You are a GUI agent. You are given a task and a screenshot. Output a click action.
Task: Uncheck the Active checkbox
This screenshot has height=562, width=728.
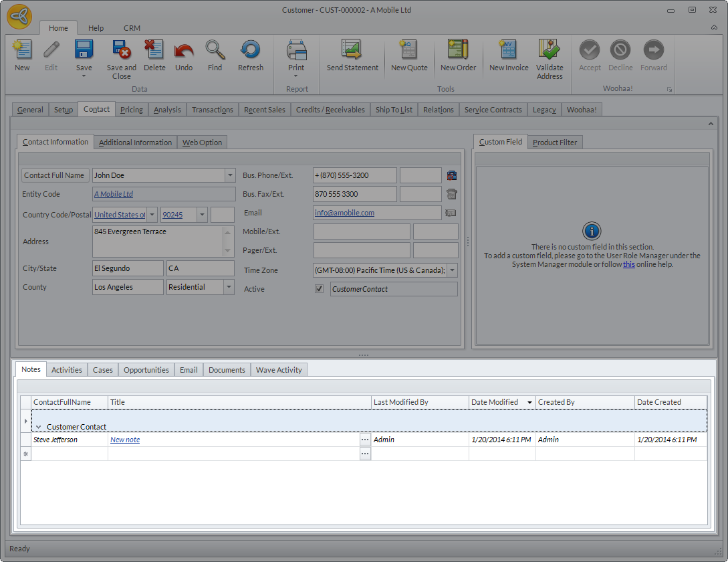[x=320, y=289]
